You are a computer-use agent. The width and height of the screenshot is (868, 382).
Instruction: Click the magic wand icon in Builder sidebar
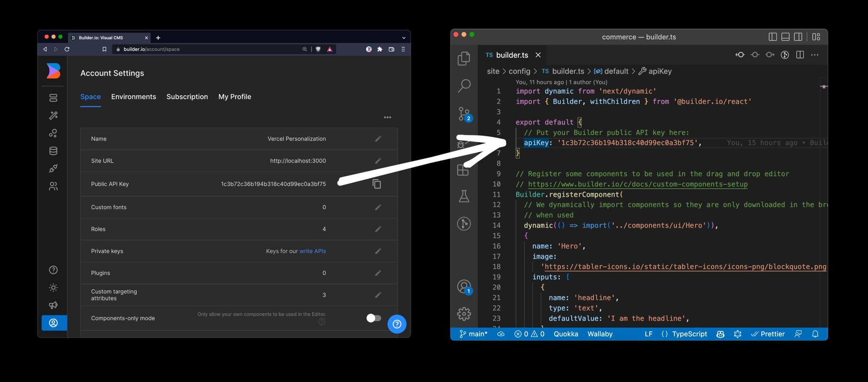(53, 115)
